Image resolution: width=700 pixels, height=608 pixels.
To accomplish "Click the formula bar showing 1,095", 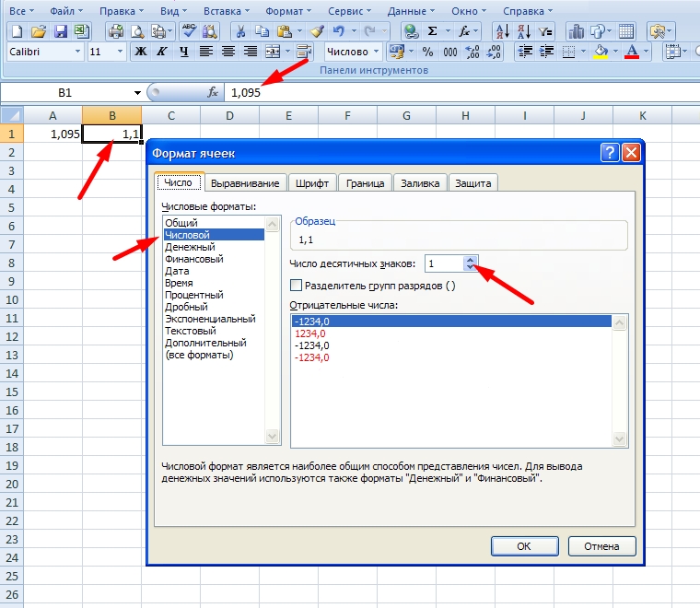I will pyautogui.click(x=461, y=93).
